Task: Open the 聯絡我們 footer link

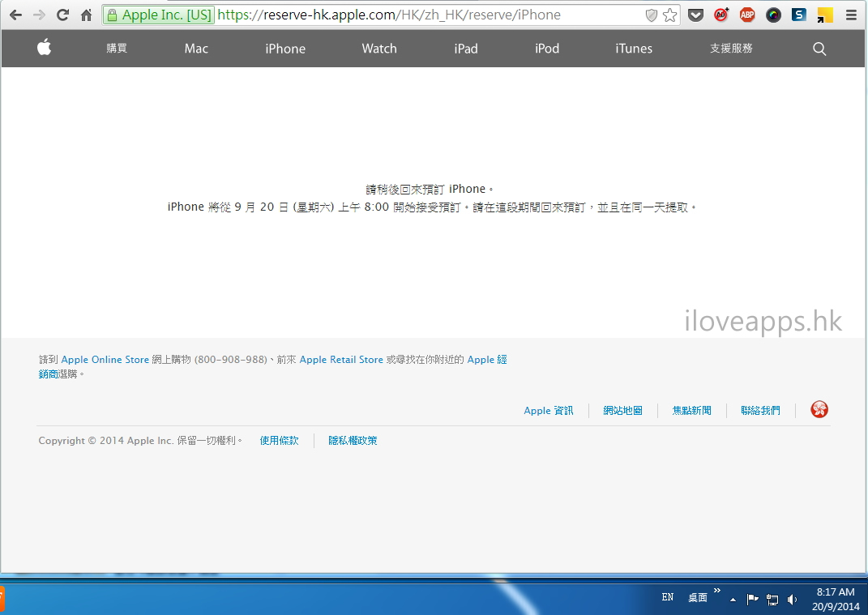Action: pos(760,410)
